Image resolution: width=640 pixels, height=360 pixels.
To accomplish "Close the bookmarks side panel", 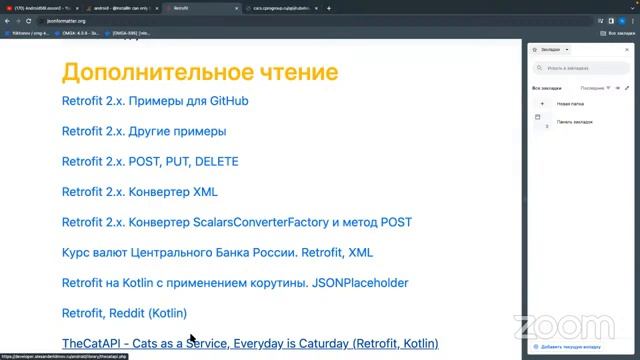I will coord(627,50).
